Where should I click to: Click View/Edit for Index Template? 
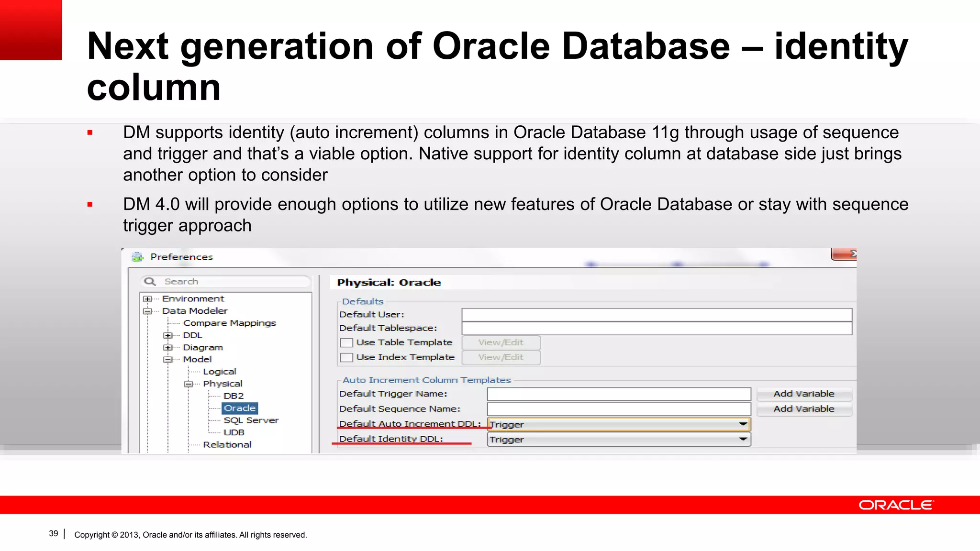(501, 357)
